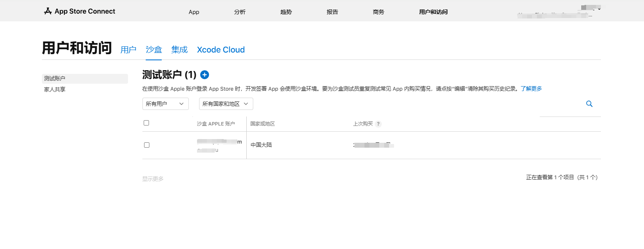
Task: Click the 中国大陆 cell
Action: point(261,145)
